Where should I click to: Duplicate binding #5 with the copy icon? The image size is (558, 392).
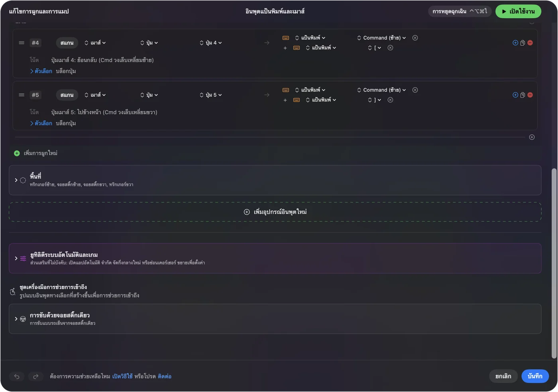pos(523,95)
